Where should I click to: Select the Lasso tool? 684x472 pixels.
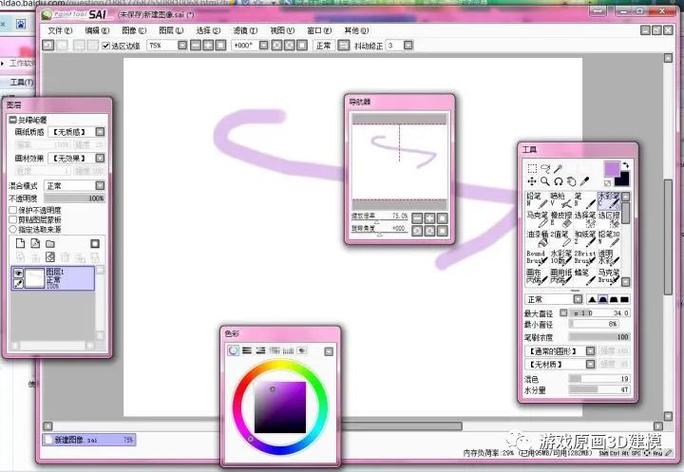tap(545, 168)
